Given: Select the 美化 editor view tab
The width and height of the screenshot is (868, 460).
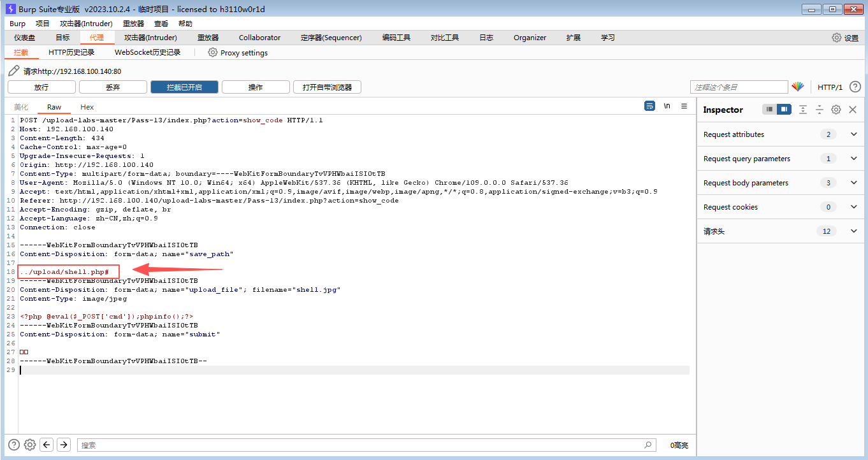Looking at the screenshot, I should coord(21,107).
